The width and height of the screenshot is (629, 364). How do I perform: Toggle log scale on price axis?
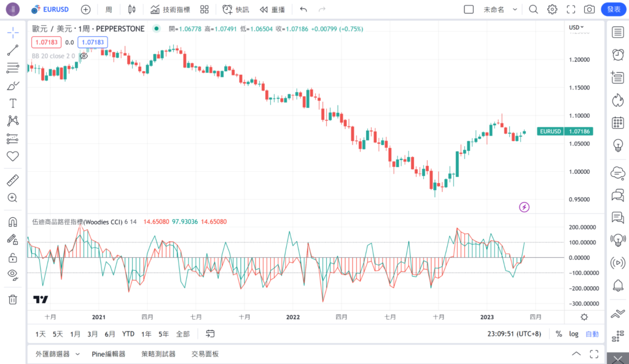(x=574, y=334)
